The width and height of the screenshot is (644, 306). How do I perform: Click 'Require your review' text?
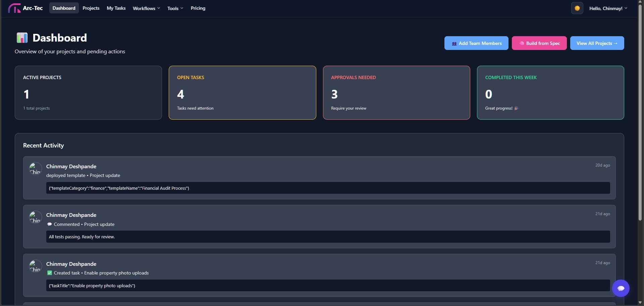[348, 108]
